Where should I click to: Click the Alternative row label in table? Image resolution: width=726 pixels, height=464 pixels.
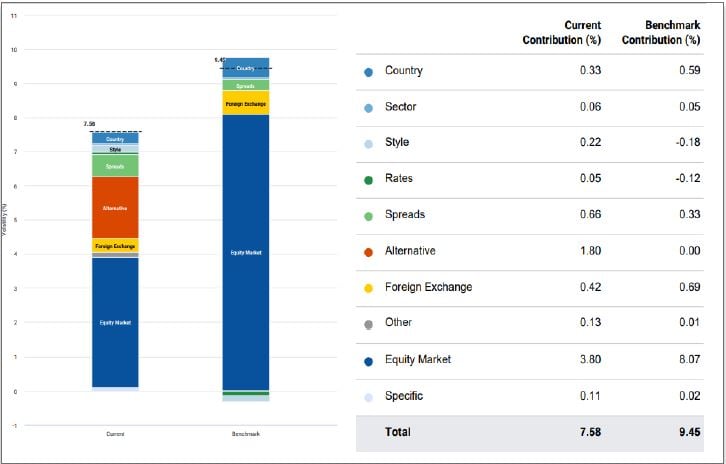(409, 251)
